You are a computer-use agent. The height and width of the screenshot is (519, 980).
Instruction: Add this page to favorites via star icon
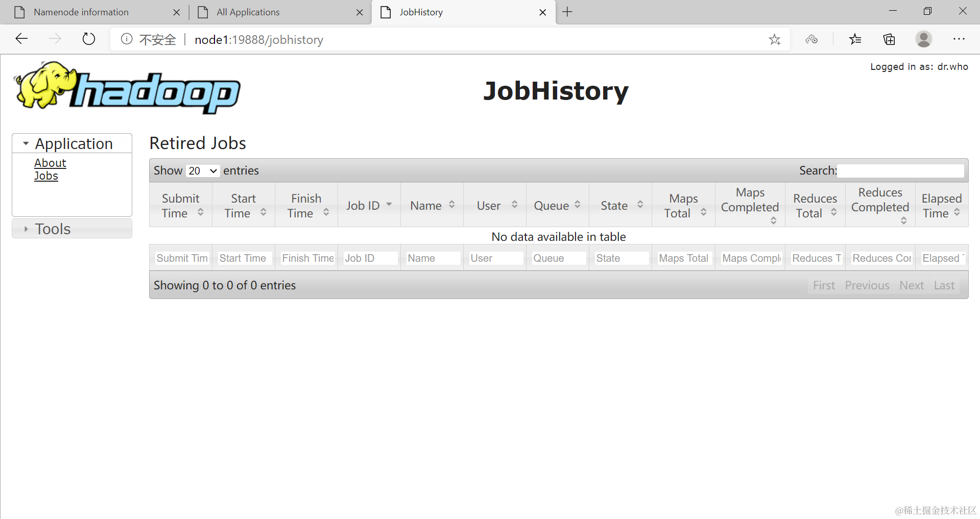coord(775,39)
